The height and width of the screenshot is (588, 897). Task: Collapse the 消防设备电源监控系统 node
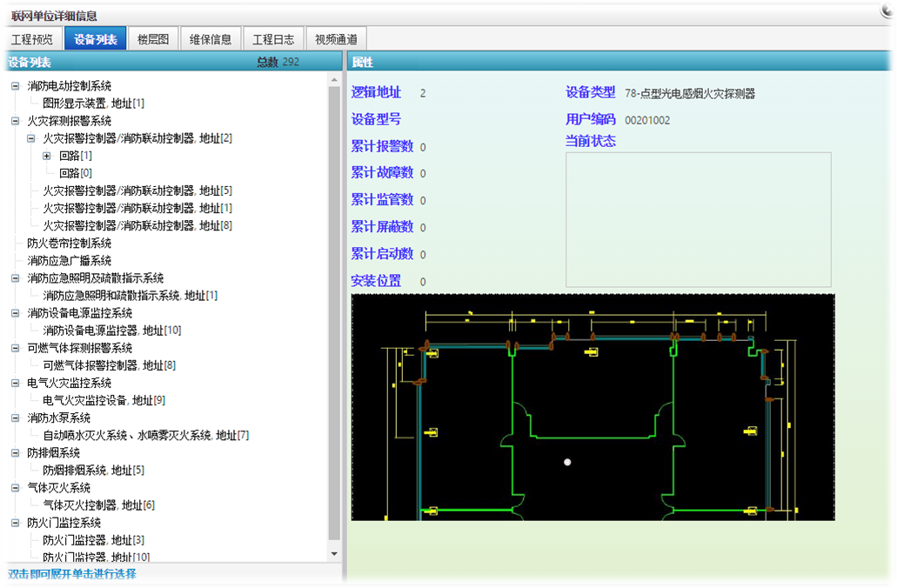coord(16,313)
